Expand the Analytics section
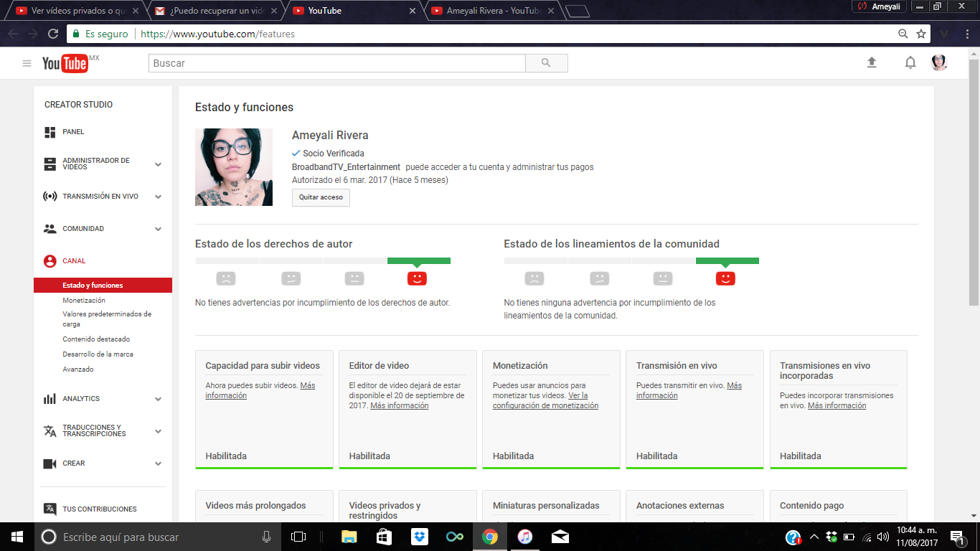The height and width of the screenshot is (551, 980). [159, 399]
